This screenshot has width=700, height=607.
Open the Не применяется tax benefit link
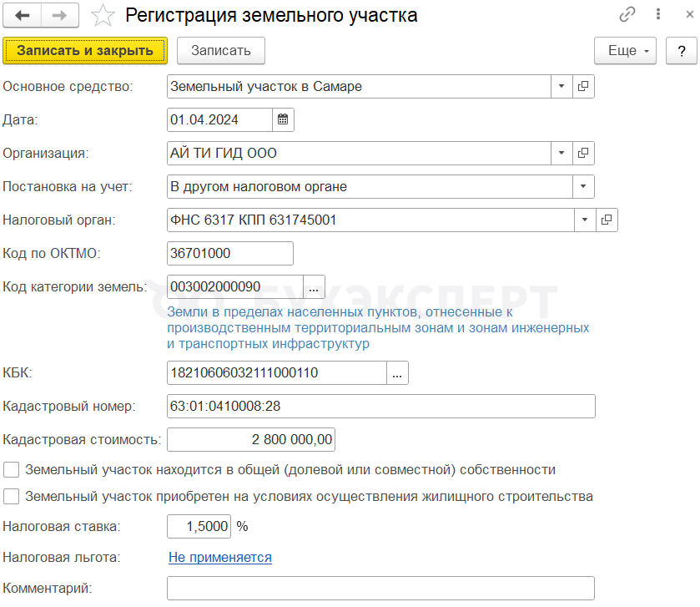220,557
